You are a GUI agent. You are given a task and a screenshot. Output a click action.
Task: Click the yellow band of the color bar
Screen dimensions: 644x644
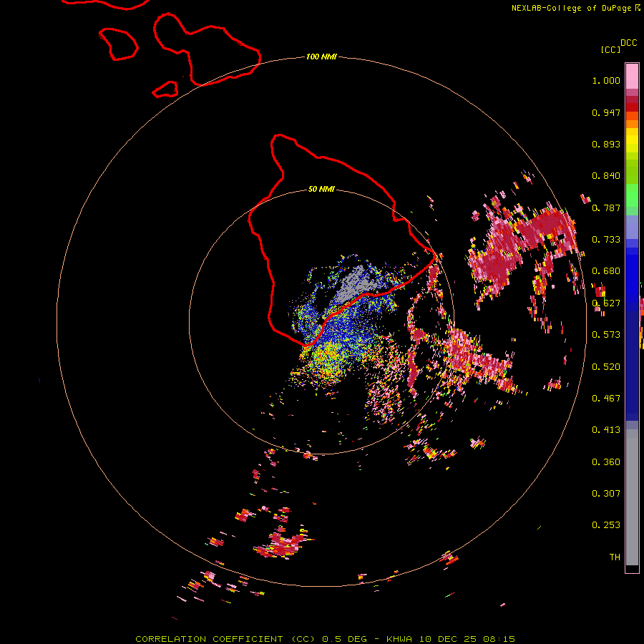point(632,140)
